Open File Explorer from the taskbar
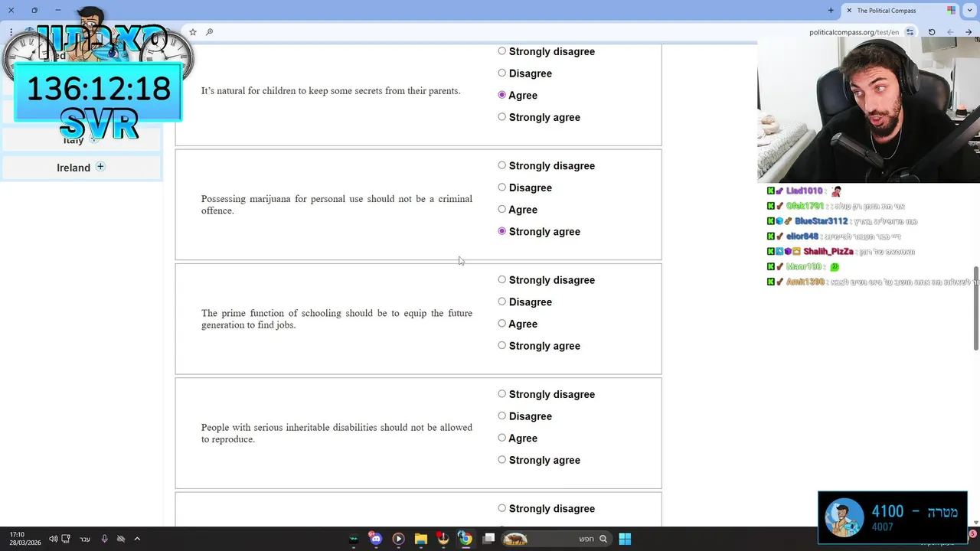This screenshot has width=980, height=551. point(420,539)
